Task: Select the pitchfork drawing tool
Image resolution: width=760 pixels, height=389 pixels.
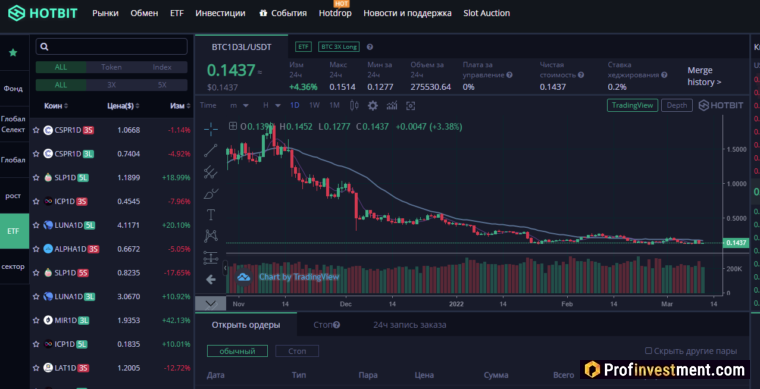Action: pos(210,172)
